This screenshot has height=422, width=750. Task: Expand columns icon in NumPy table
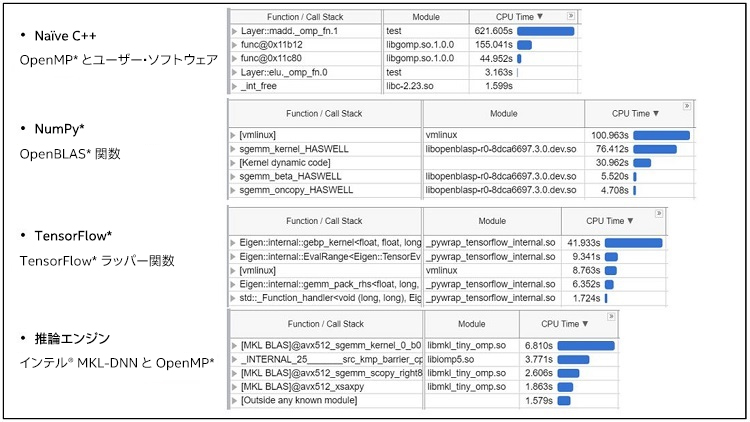tap(687, 106)
